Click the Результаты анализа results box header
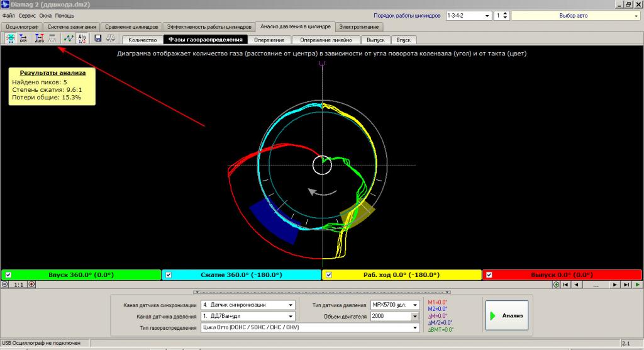This screenshot has height=350, width=644. pos(53,73)
